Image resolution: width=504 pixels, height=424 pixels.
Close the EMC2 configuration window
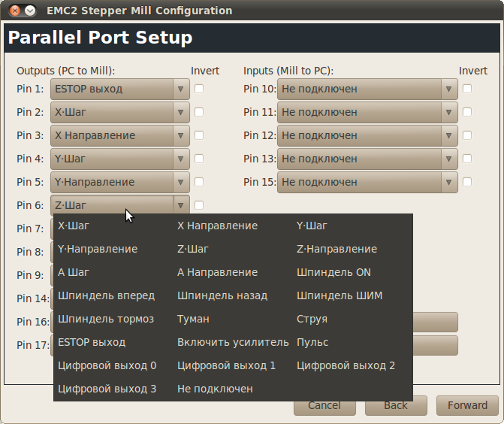pos(14,11)
